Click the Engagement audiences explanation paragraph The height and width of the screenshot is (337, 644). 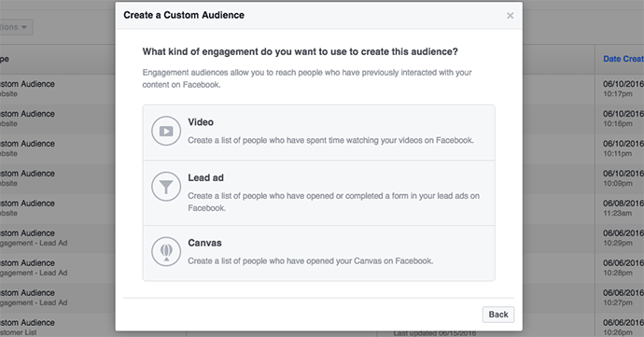click(307, 78)
